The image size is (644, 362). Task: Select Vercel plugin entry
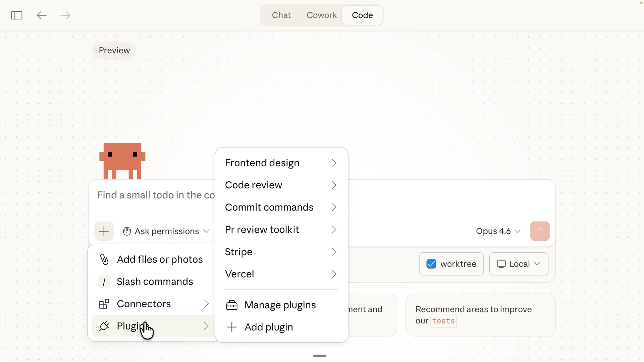tap(281, 274)
